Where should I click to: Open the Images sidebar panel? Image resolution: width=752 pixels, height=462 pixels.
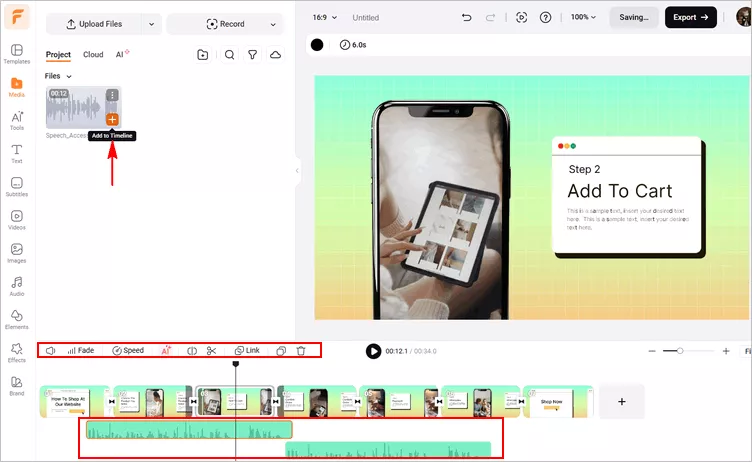17,253
